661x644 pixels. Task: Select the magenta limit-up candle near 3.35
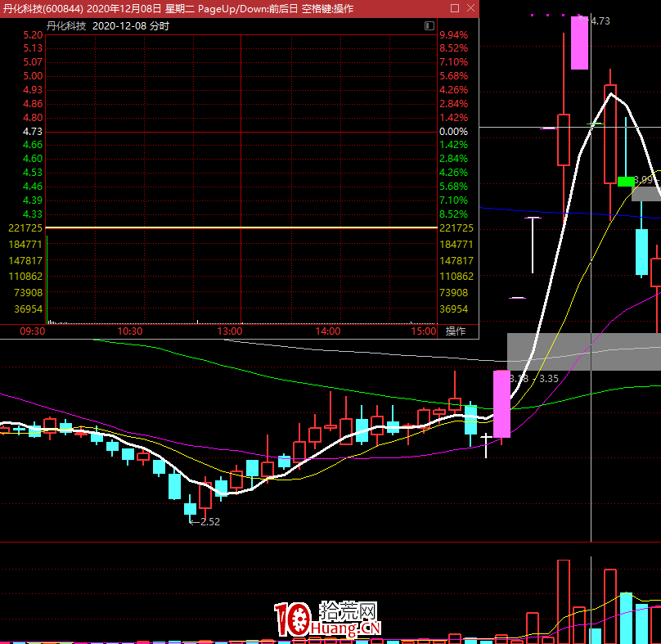pyautogui.click(x=501, y=404)
